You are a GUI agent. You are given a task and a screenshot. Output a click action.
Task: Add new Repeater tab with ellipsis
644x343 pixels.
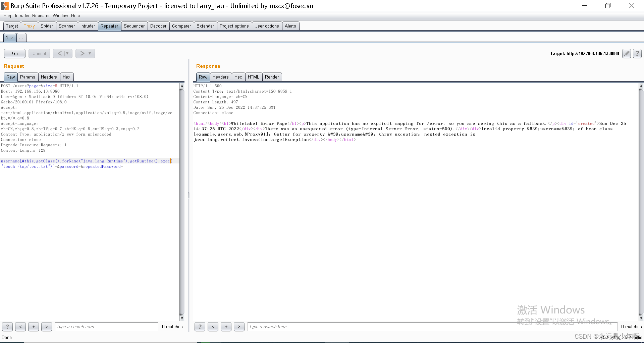click(21, 38)
